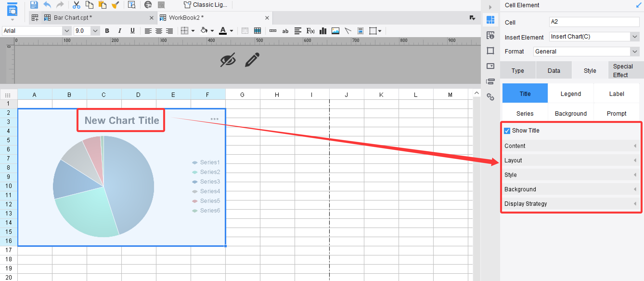Click the cell border icon
Screen dimensions: 644x281
tap(185, 31)
